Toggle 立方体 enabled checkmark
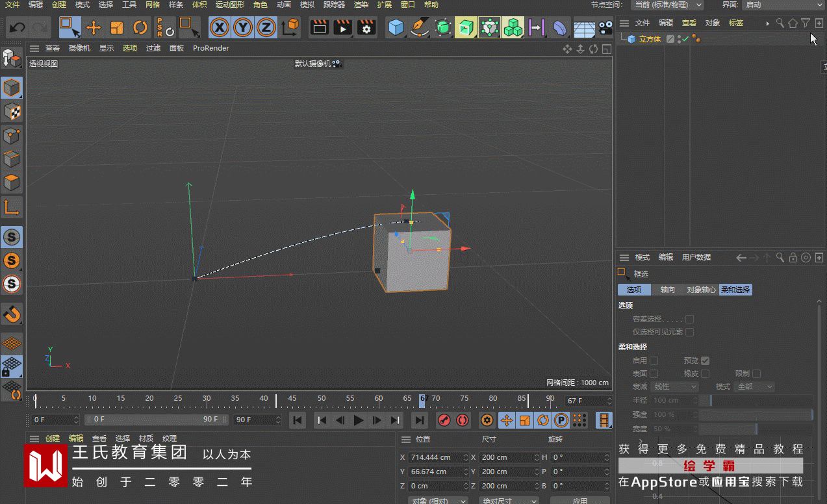The width and height of the screenshot is (827, 504). (x=685, y=39)
